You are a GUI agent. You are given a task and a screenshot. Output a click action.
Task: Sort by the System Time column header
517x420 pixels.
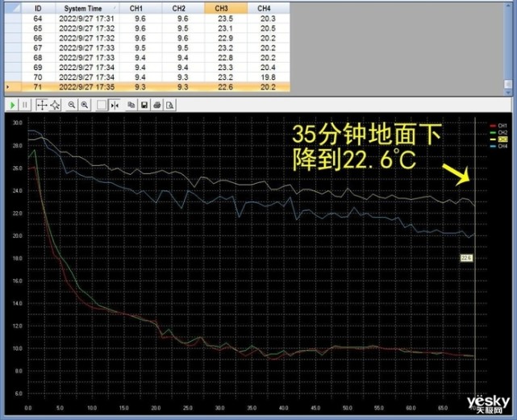pos(87,8)
